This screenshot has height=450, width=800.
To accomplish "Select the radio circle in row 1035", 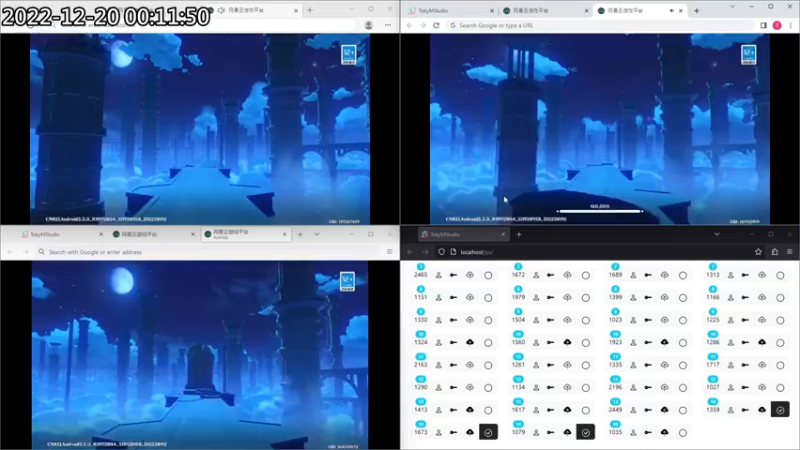I will pyautogui.click(x=683, y=433).
